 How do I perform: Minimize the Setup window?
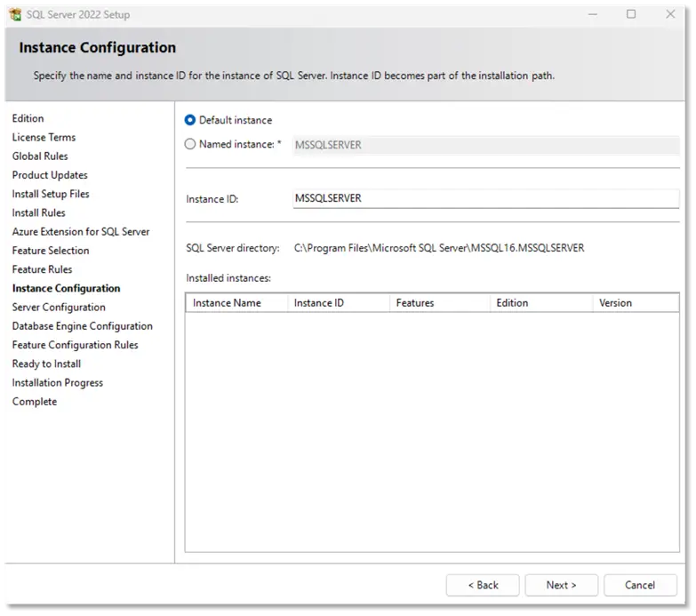[x=593, y=14]
